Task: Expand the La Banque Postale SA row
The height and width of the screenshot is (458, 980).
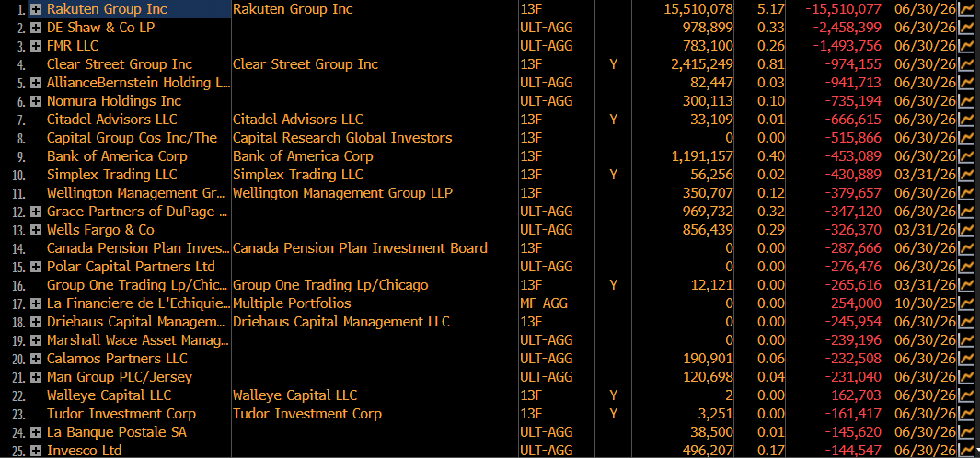Action: pos(36,432)
